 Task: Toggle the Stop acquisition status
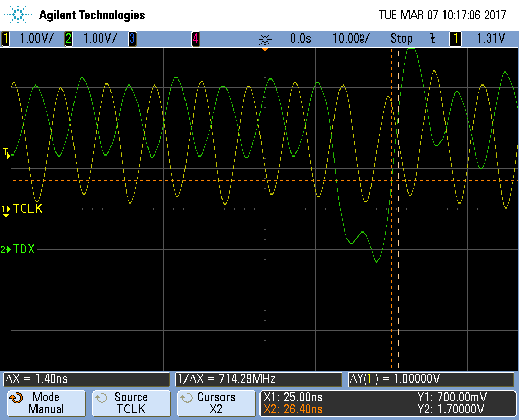point(401,39)
